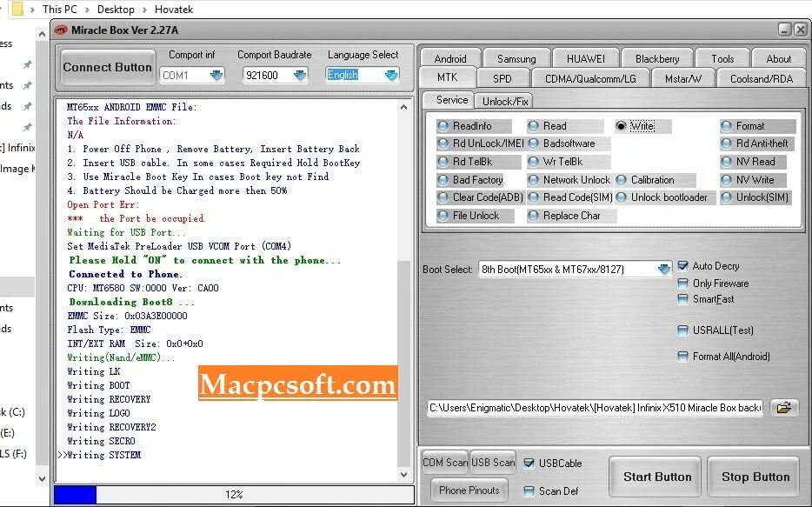Viewport: 812px width, 507px height.
Task: Enable Format All(Android) checkbox
Action: tap(683, 357)
